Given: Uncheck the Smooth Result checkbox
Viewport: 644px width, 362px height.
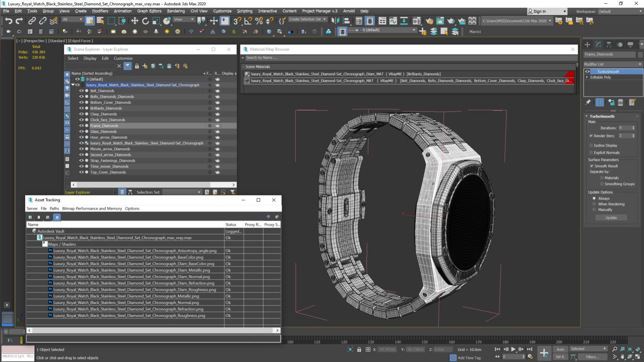Looking at the screenshot, I should [592, 166].
